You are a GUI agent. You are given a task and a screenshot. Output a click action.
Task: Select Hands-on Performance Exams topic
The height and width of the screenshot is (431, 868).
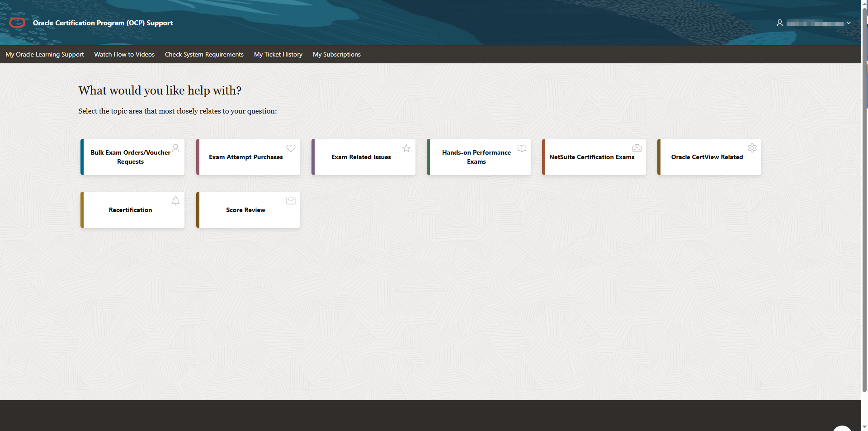pyautogui.click(x=479, y=157)
